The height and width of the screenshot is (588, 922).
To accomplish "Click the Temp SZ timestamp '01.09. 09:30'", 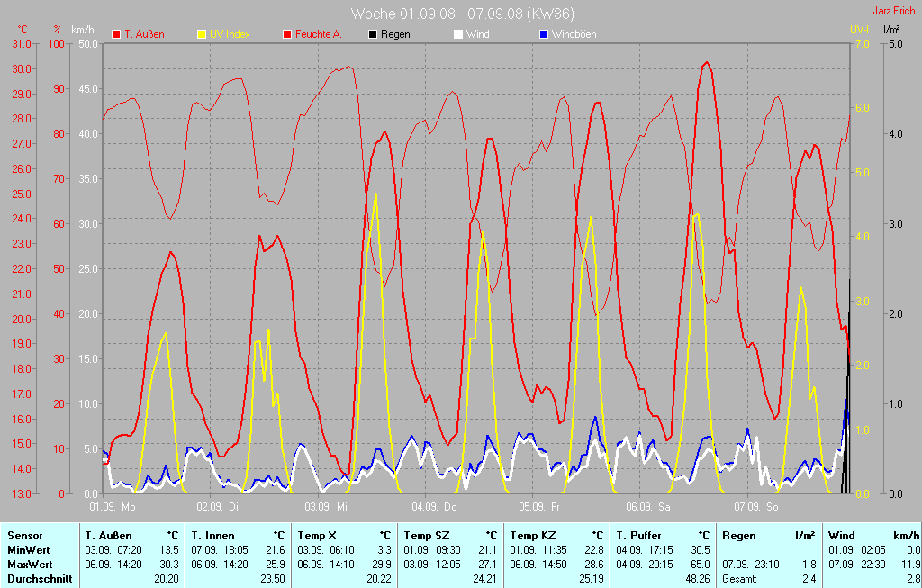I will 432,550.
